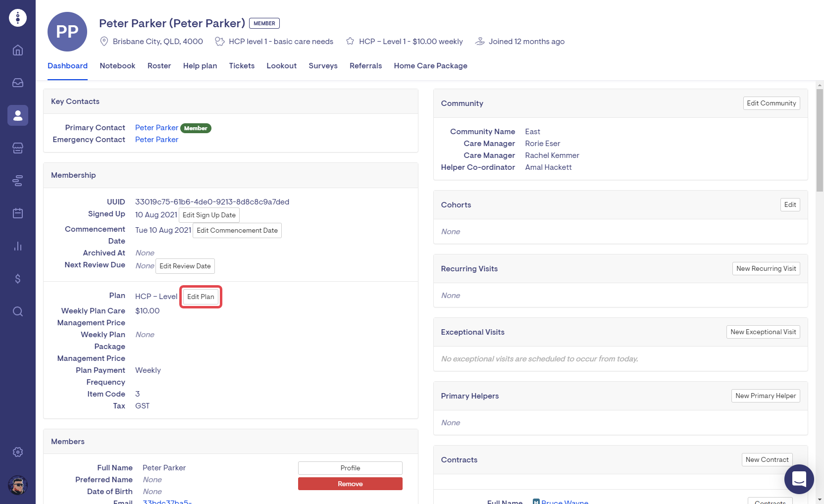Open settings gear icon in sidebar
Screen dimensions: 824x504
pyautogui.click(x=18, y=452)
